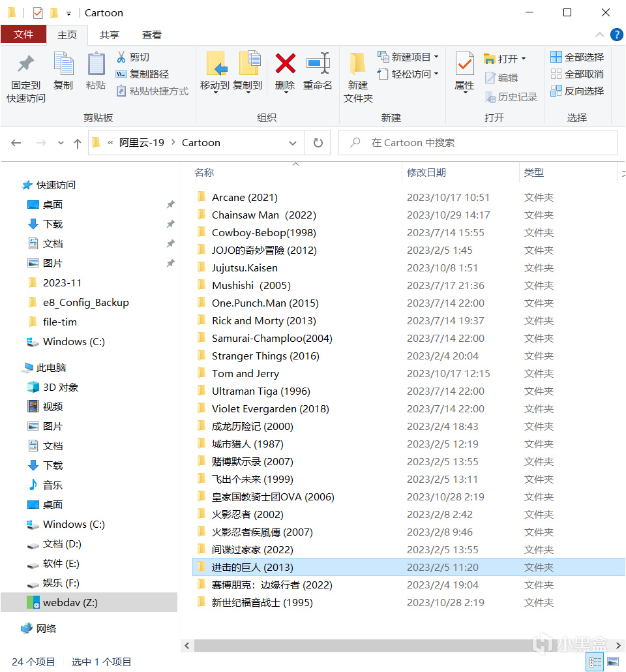The width and height of the screenshot is (626, 672).
Task: Choose Paste shortcut (粘贴快捷方式)
Action: (152, 91)
